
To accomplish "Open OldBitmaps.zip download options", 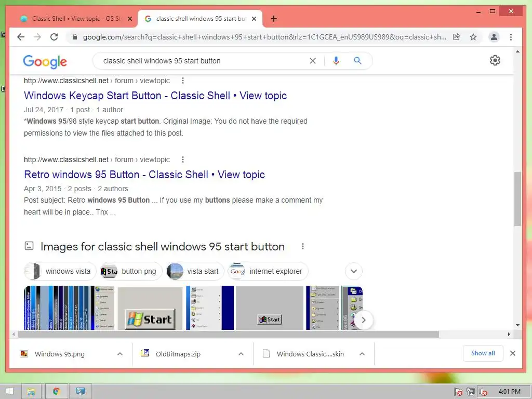I will click(x=241, y=354).
